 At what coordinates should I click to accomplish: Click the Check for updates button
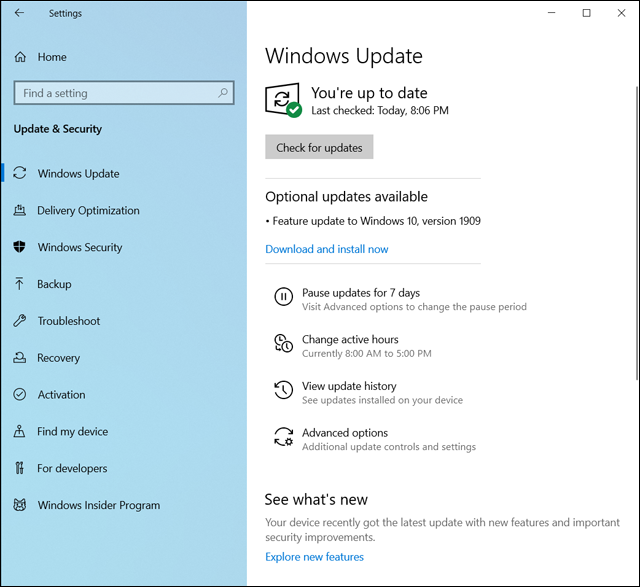[319, 147]
